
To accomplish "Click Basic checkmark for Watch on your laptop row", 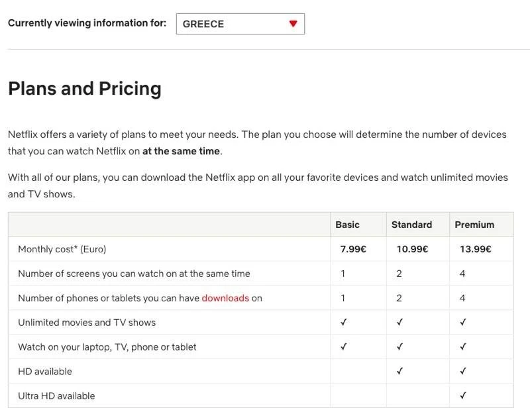I will click(343, 346).
